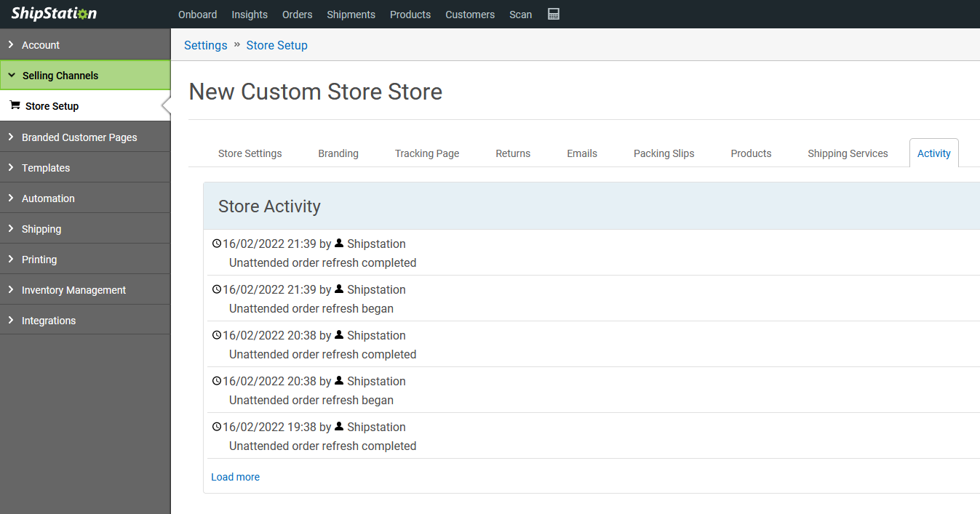Click the Load more link

(235, 477)
